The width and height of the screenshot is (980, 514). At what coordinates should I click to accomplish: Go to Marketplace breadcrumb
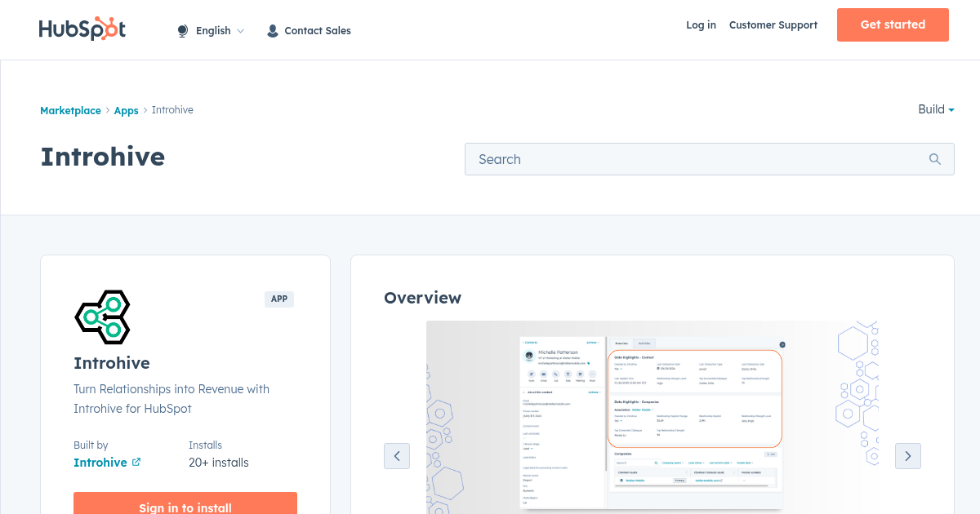pyautogui.click(x=70, y=110)
